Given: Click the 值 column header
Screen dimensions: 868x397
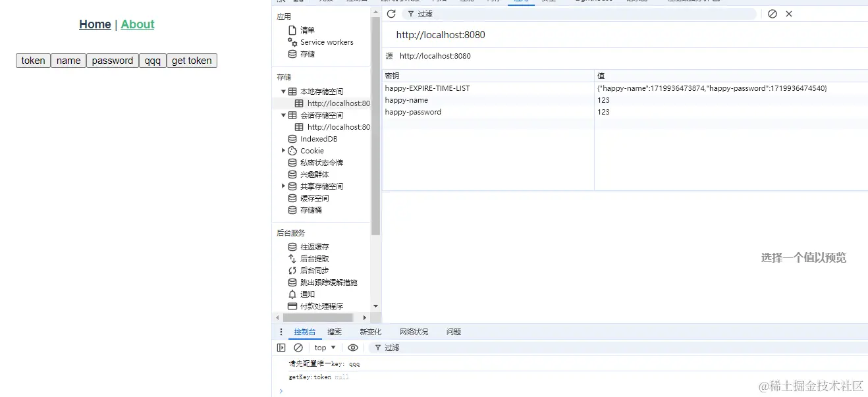Looking at the screenshot, I should (731, 76).
